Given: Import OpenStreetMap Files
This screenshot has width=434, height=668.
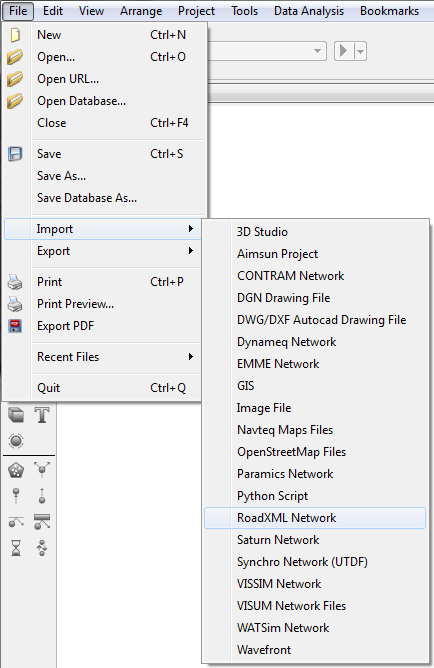Looking at the screenshot, I should click(x=315, y=452).
